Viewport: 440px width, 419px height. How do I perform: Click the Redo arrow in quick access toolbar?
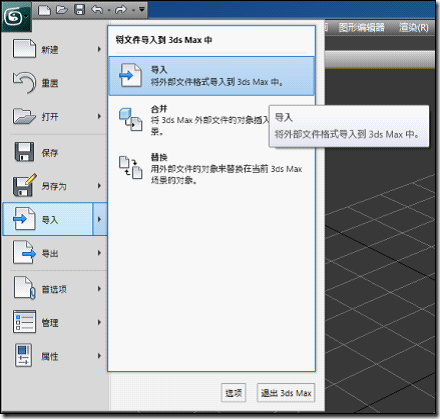[120, 10]
